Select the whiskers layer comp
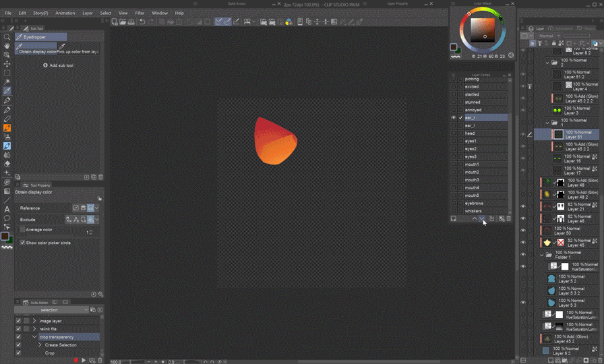This screenshot has height=364, width=604. pyautogui.click(x=473, y=211)
